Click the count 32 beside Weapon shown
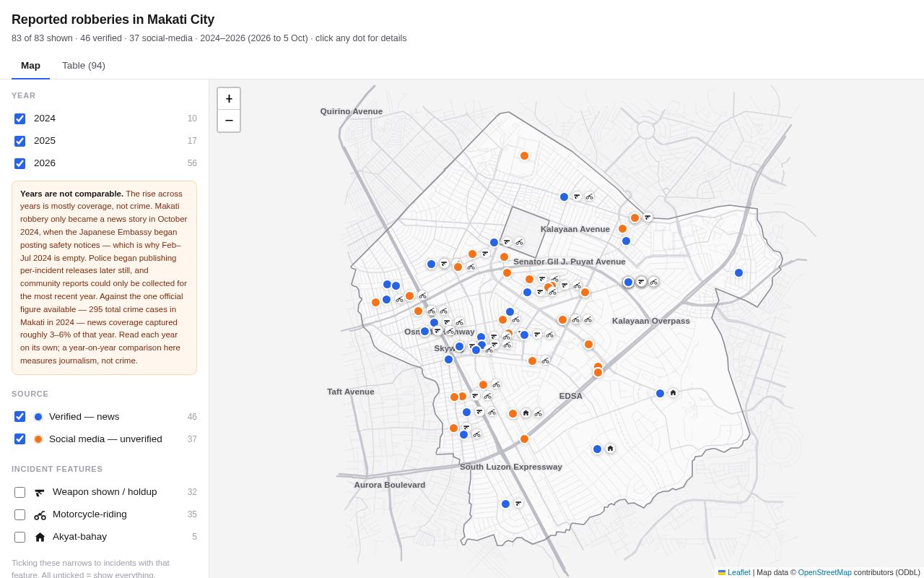The image size is (924, 578). (192, 492)
